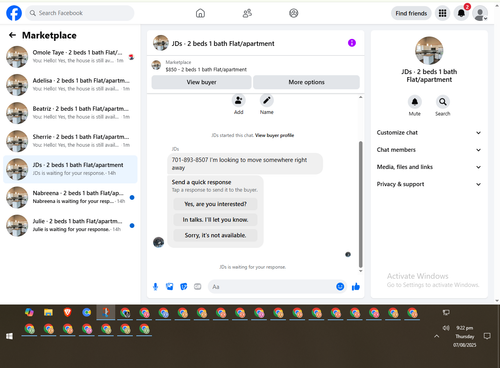
Task: Open the purple conversation info icon
Action: (352, 43)
